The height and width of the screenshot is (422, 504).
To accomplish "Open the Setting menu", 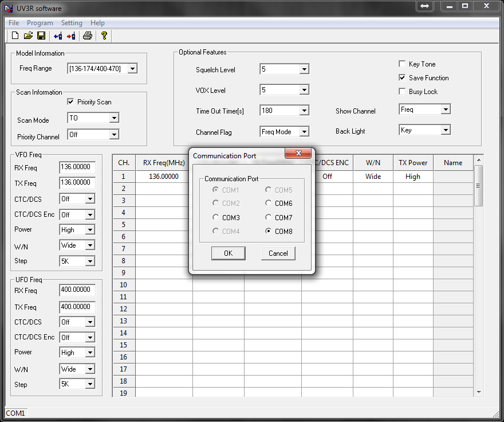I will pyautogui.click(x=72, y=23).
